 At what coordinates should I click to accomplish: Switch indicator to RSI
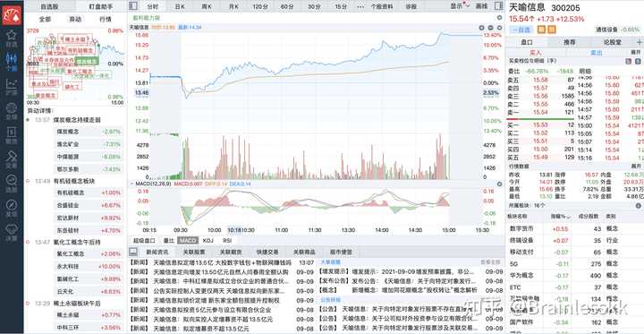[227, 240]
